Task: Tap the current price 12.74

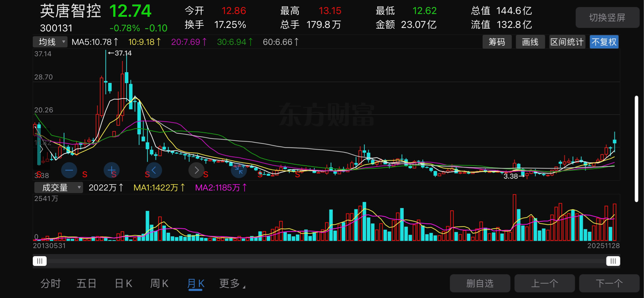Action: pos(130,11)
